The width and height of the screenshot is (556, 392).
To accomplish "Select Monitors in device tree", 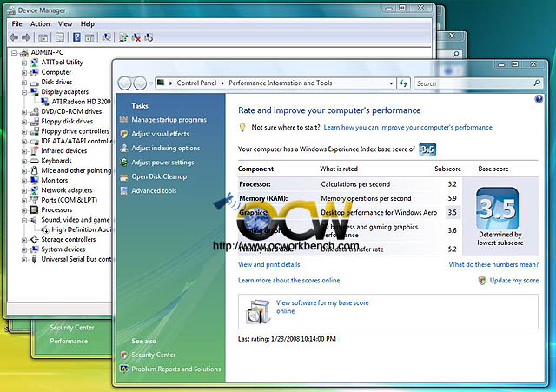I will [x=54, y=180].
